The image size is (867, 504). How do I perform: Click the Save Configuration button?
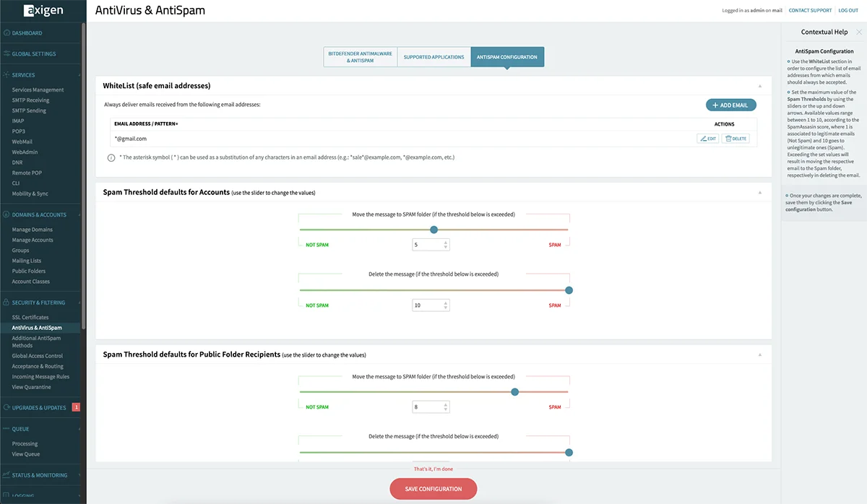click(x=433, y=489)
